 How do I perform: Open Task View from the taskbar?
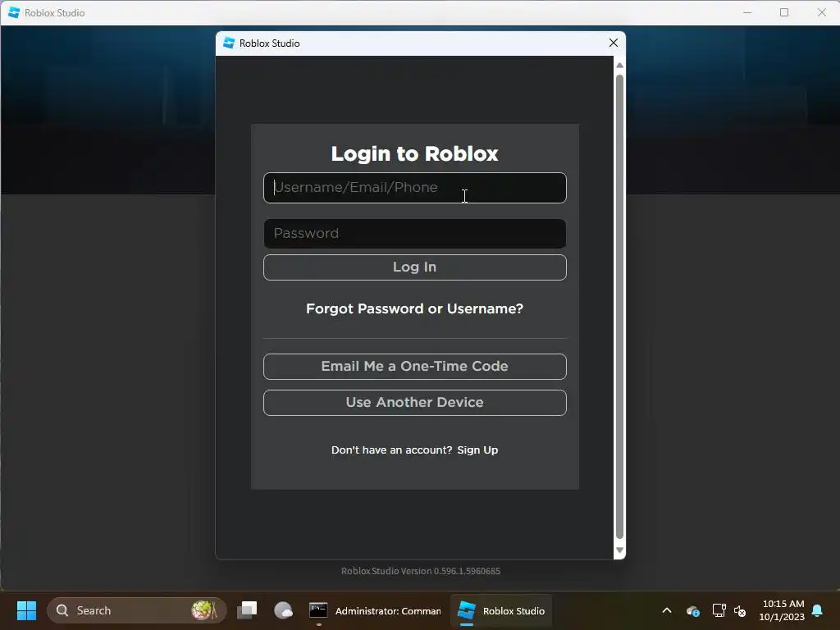247,610
